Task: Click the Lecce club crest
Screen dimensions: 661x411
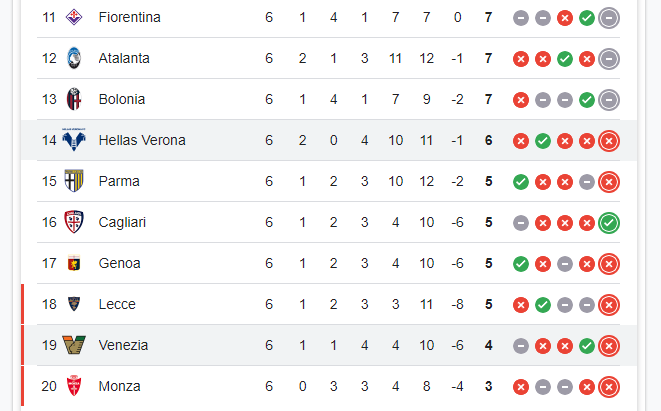Action: [74, 304]
